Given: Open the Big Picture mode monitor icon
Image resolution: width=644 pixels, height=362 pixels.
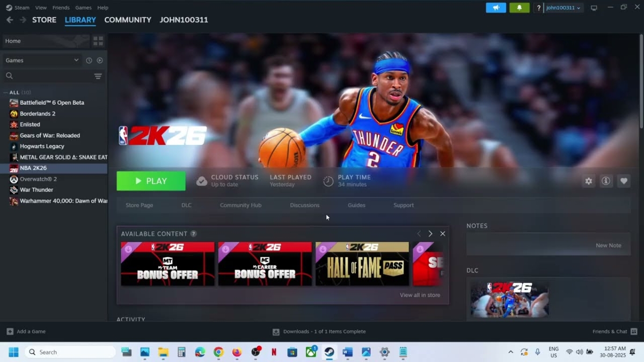Looking at the screenshot, I should coord(594,8).
